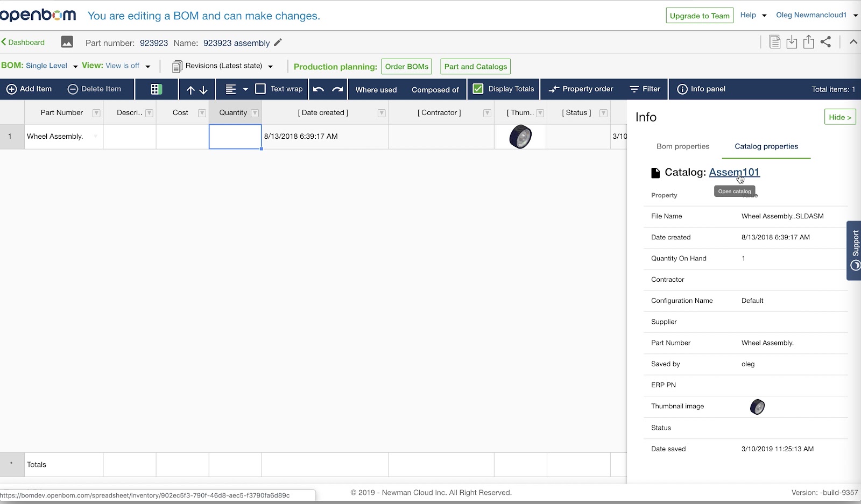
Task: Click the Saved by value oleg
Action: point(748,364)
